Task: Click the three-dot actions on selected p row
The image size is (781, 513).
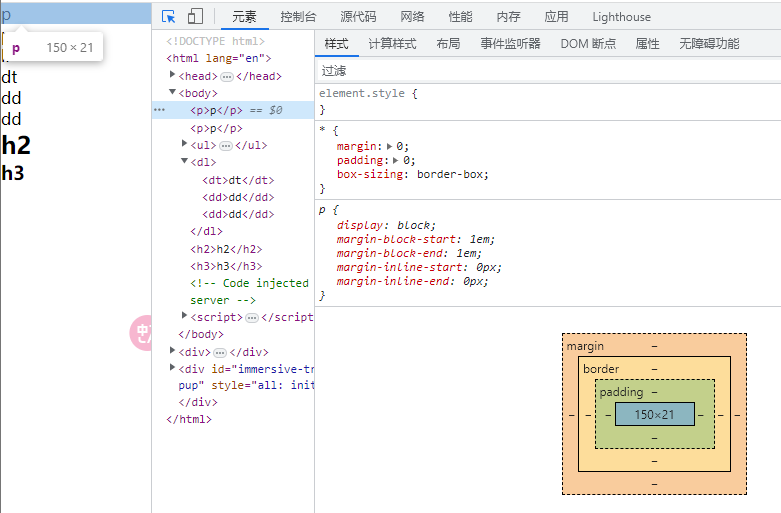Action: (159, 110)
